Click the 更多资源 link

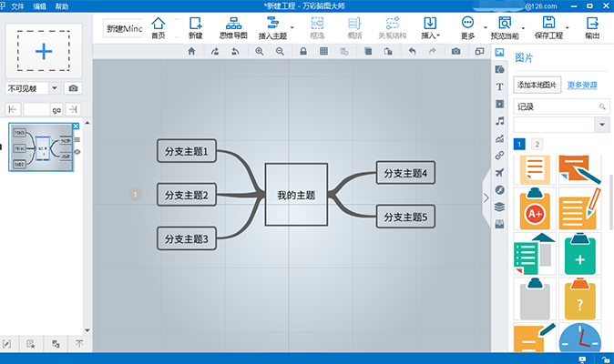(582, 85)
